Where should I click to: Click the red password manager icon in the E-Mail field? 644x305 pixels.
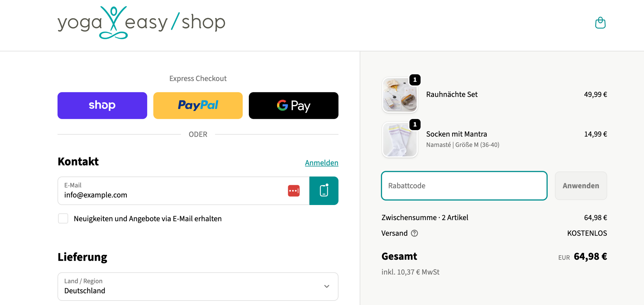pyautogui.click(x=293, y=191)
